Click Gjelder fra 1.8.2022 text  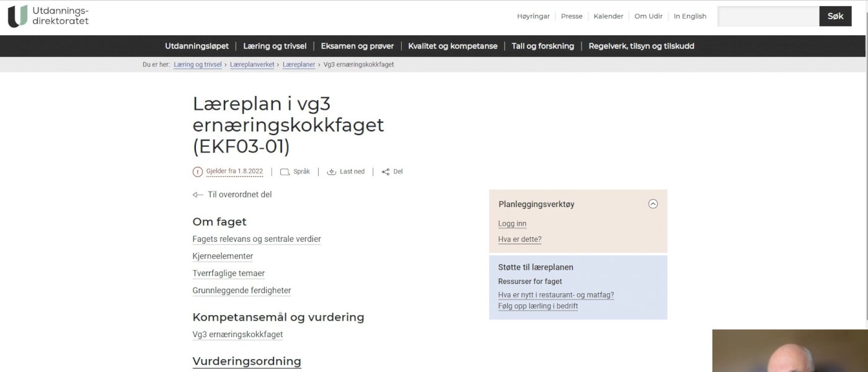pyautogui.click(x=234, y=172)
